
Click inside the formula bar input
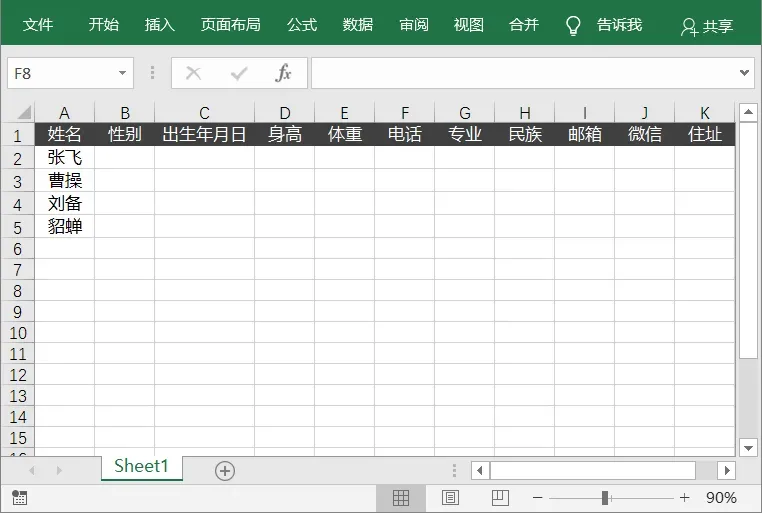tap(525, 73)
